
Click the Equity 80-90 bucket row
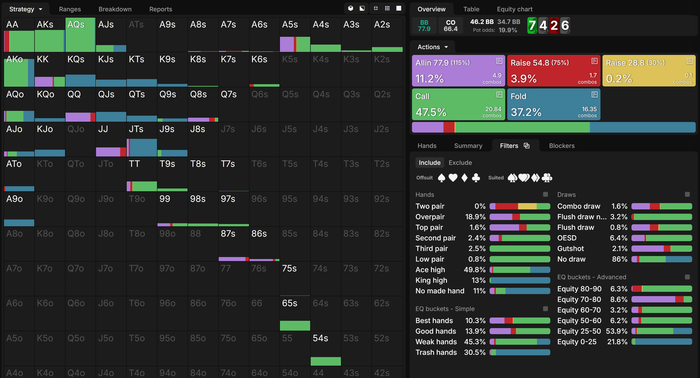[x=625, y=289]
